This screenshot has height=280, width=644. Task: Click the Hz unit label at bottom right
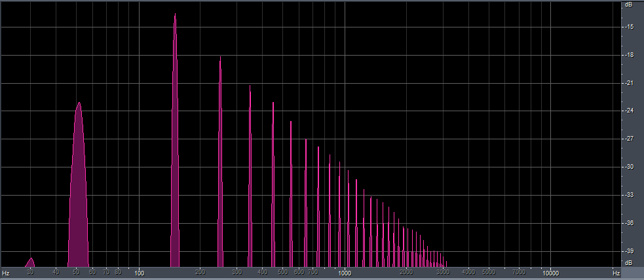pyautogui.click(x=616, y=273)
